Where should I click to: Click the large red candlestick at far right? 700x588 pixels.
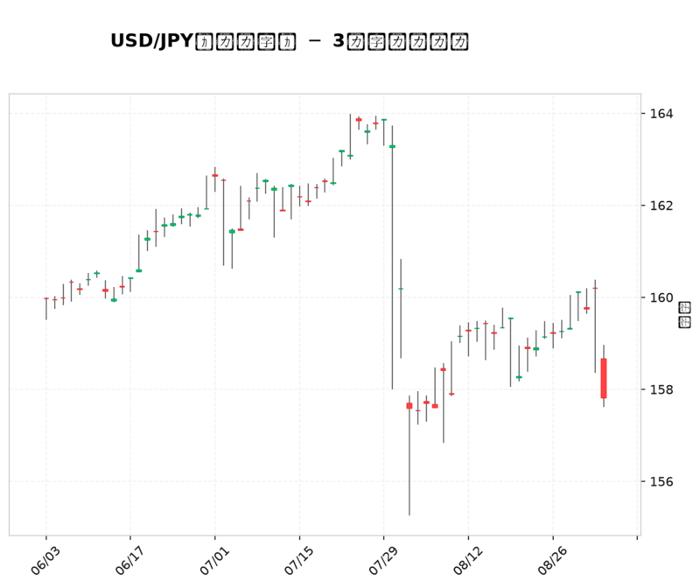[x=604, y=378]
